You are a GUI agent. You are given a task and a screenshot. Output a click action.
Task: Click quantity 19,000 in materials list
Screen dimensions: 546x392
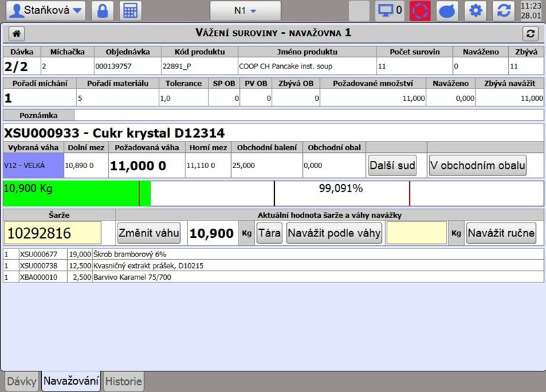pos(80,254)
